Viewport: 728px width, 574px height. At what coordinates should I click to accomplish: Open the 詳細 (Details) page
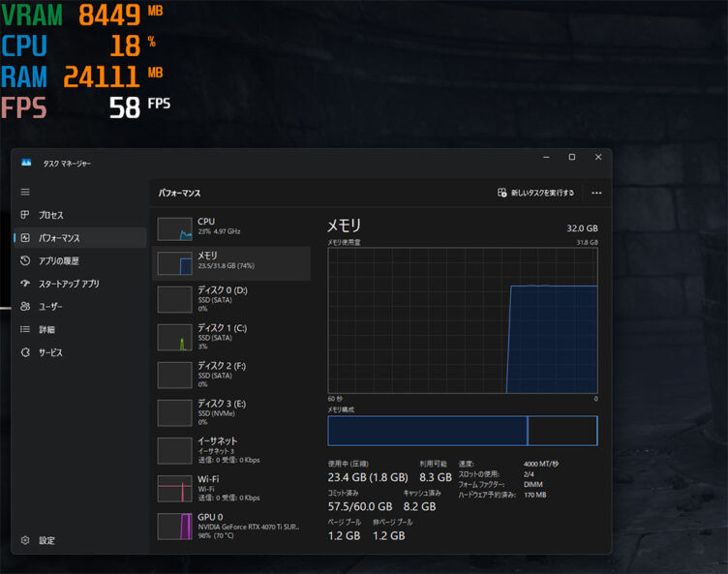tap(79, 329)
